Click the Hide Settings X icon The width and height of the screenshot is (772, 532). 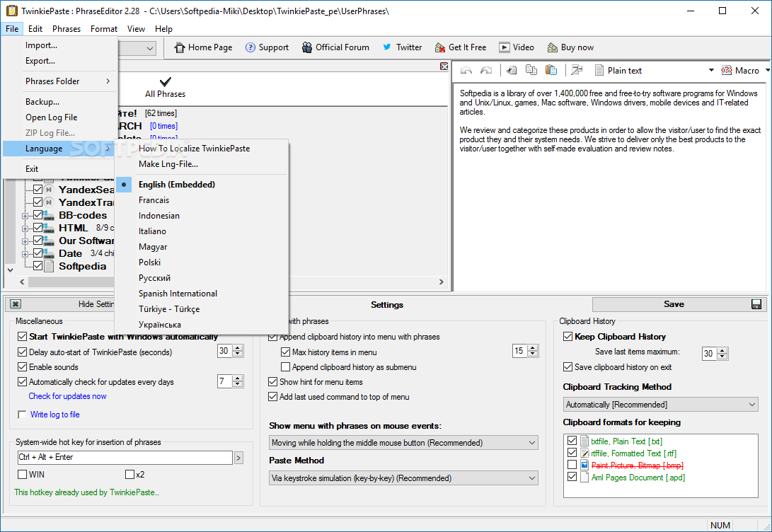tap(16, 304)
